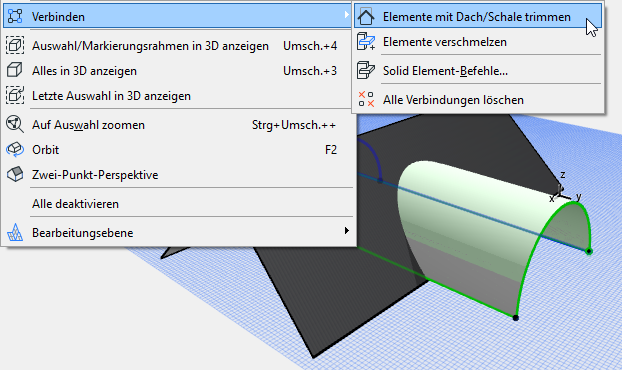Click the Orbit icon
This screenshot has height=370, width=622.
click(15, 150)
